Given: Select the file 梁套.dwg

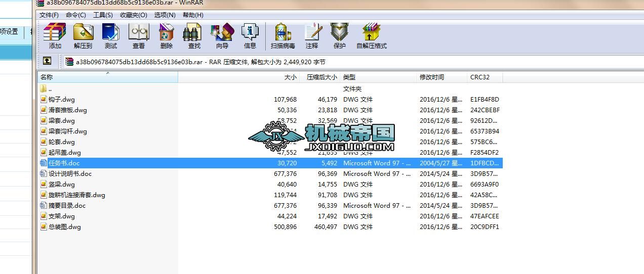Looking at the screenshot, I should click(x=61, y=120).
